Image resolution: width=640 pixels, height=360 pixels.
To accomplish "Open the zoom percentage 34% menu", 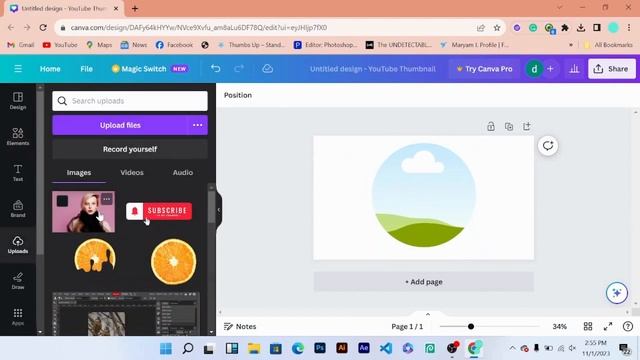I will click(560, 326).
